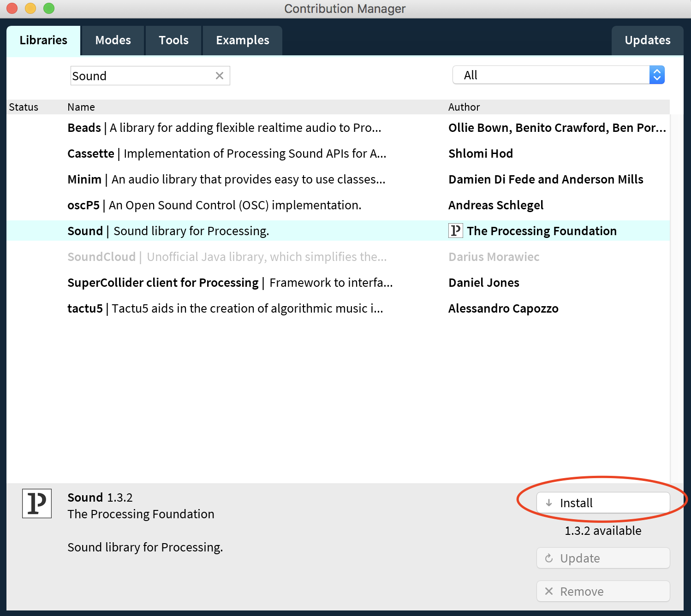691x616 pixels.
Task: Switch to the Libraries tab
Action: (x=43, y=41)
